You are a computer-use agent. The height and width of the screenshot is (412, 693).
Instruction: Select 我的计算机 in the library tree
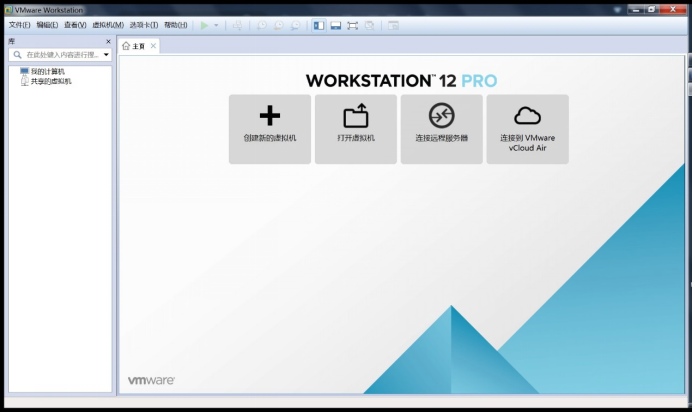(42, 71)
